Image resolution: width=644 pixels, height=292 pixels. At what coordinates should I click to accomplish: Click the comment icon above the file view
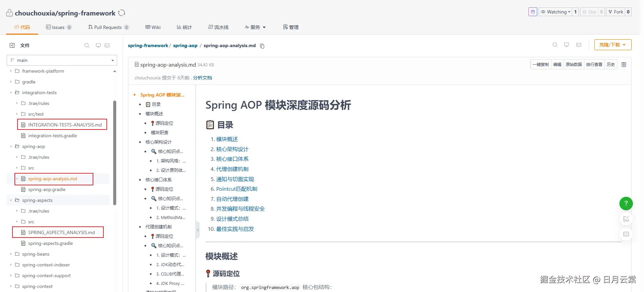pyautogui.click(x=579, y=45)
